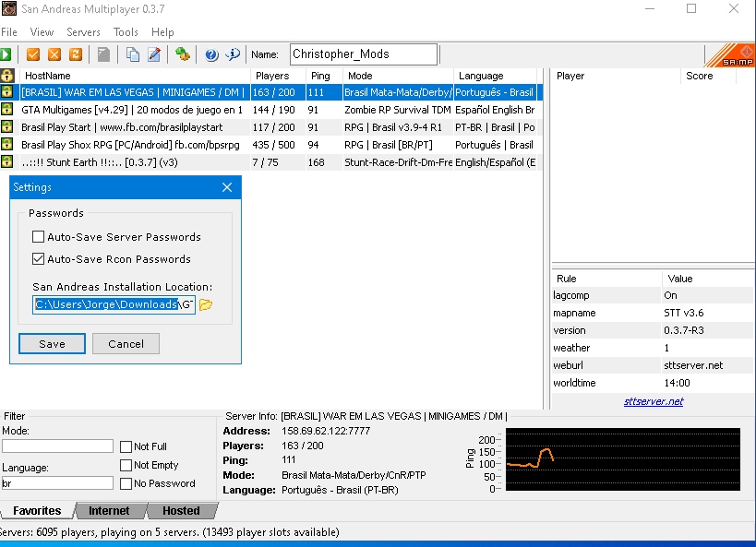The height and width of the screenshot is (547, 756).
Task: Open the Tools menu
Action: click(x=126, y=32)
